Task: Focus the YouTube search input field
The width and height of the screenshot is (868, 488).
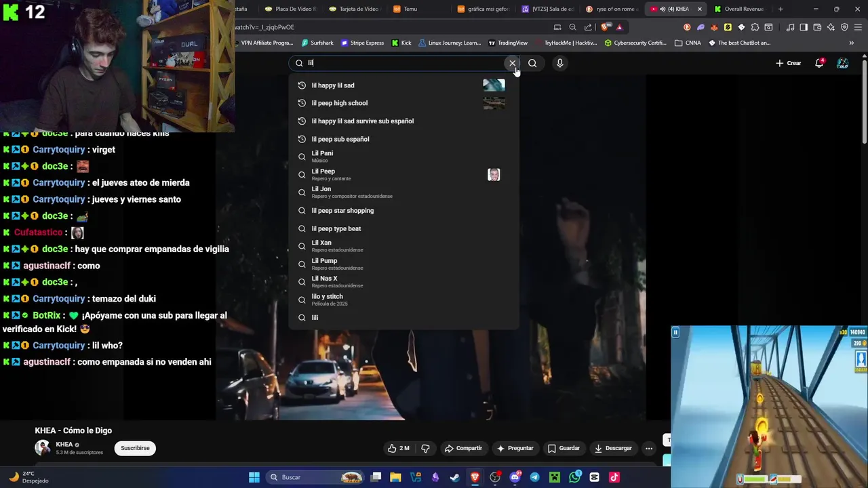Action: (403, 63)
